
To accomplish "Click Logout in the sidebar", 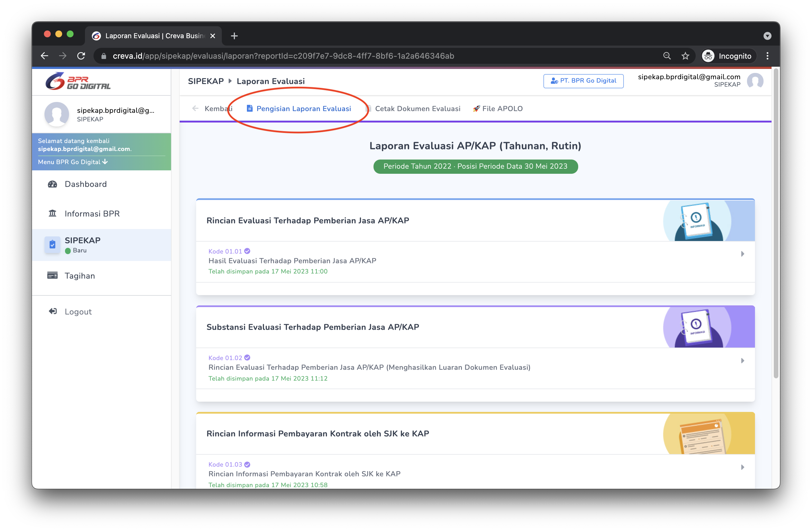I will (x=101, y=312).
